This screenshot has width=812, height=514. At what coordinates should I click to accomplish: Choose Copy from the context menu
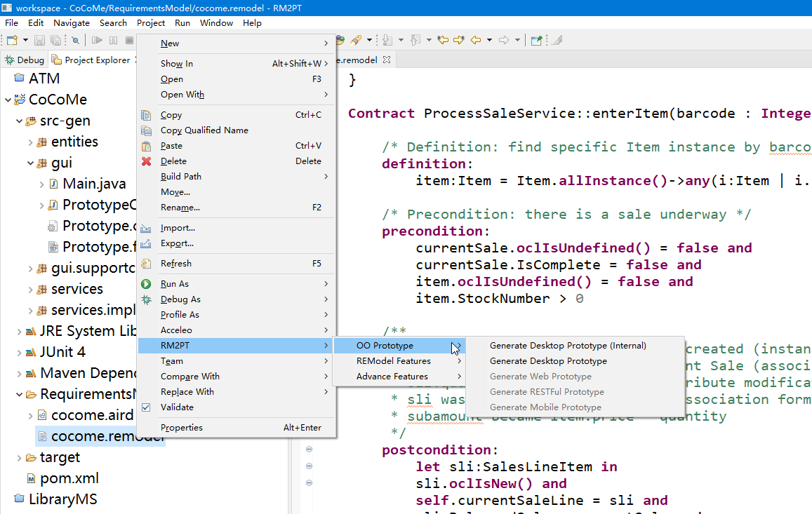point(237,115)
